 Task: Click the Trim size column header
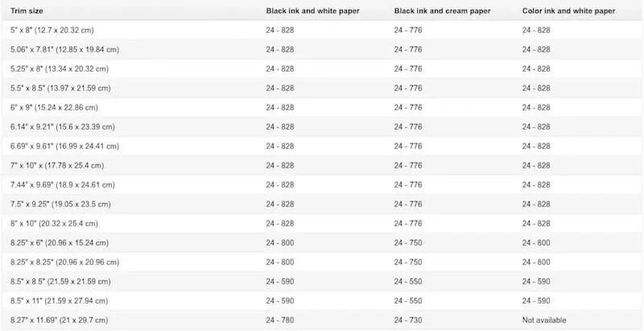point(27,11)
